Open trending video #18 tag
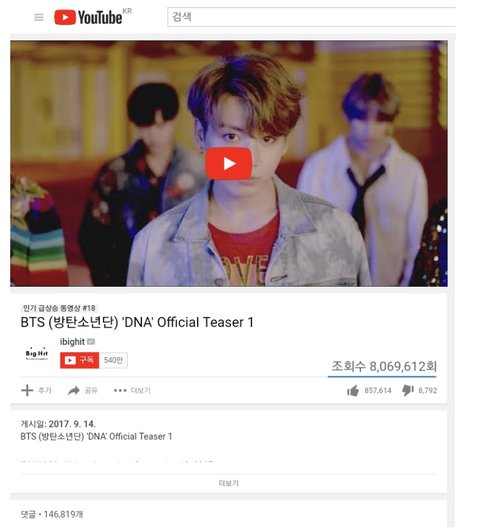 coord(59,308)
